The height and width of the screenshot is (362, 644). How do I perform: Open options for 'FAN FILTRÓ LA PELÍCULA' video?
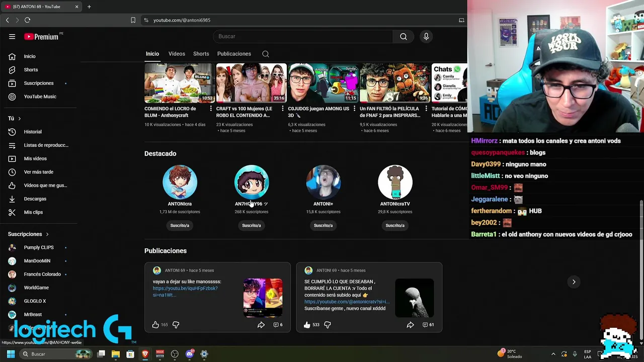tap(426, 109)
